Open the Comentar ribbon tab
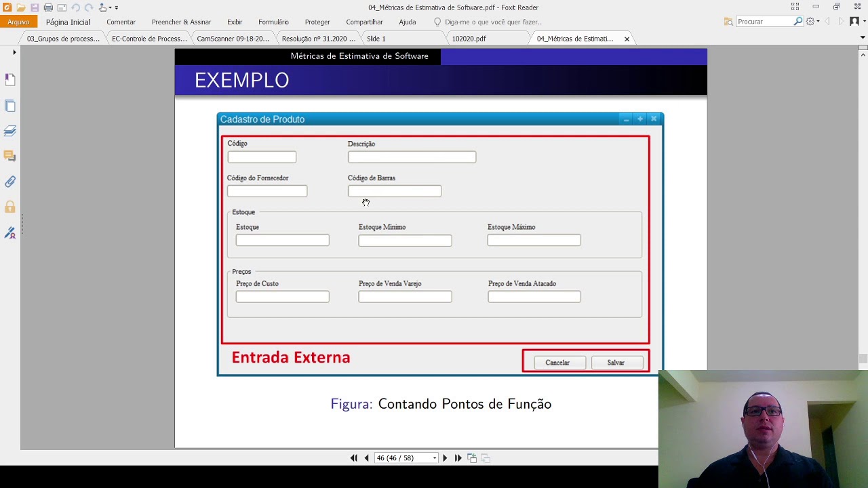The width and height of the screenshot is (868, 488). coord(121,22)
